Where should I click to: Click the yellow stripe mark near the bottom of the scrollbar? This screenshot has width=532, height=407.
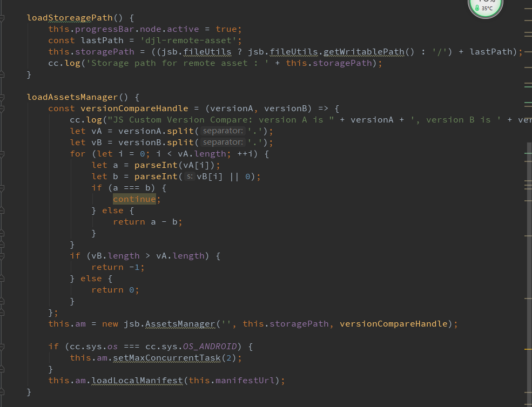pyautogui.click(x=528, y=349)
